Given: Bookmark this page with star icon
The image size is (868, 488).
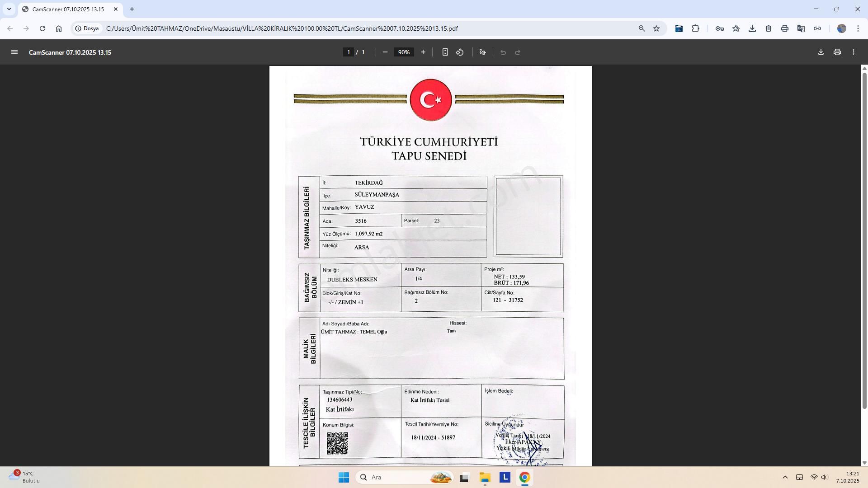Looking at the screenshot, I should 656,28.
